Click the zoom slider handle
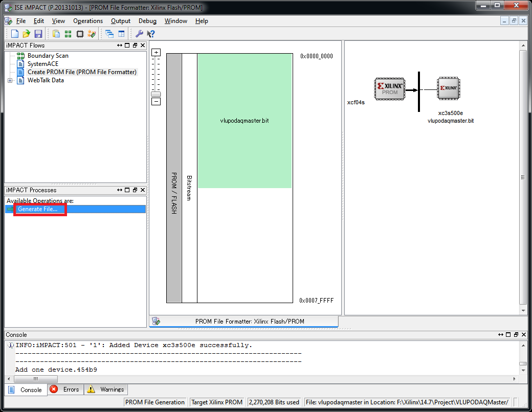Image resolution: width=532 pixels, height=412 pixels. pyautogui.click(x=156, y=94)
